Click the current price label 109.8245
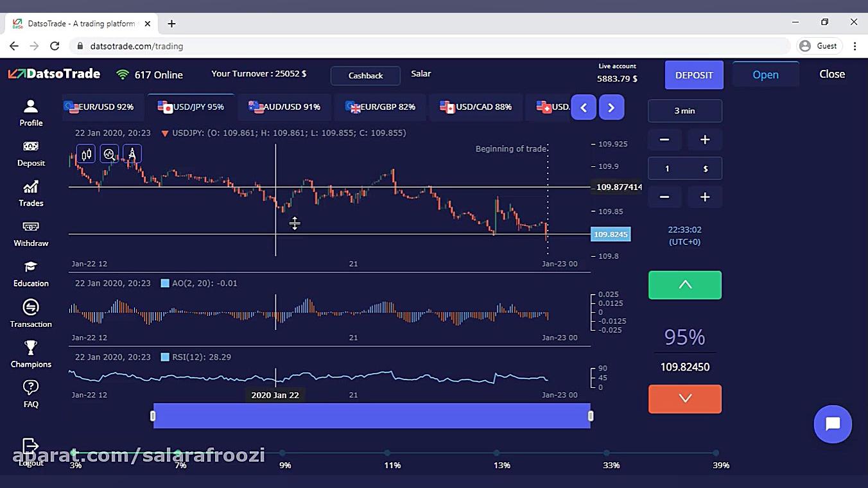The height and width of the screenshot is (488, 868). click(x=611, y=234)
